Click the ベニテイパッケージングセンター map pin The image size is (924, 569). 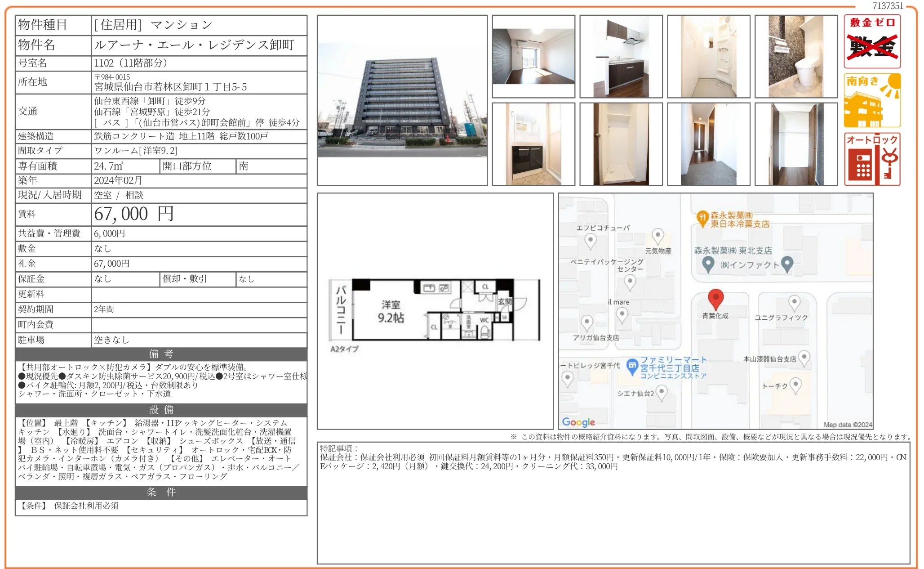630,283
